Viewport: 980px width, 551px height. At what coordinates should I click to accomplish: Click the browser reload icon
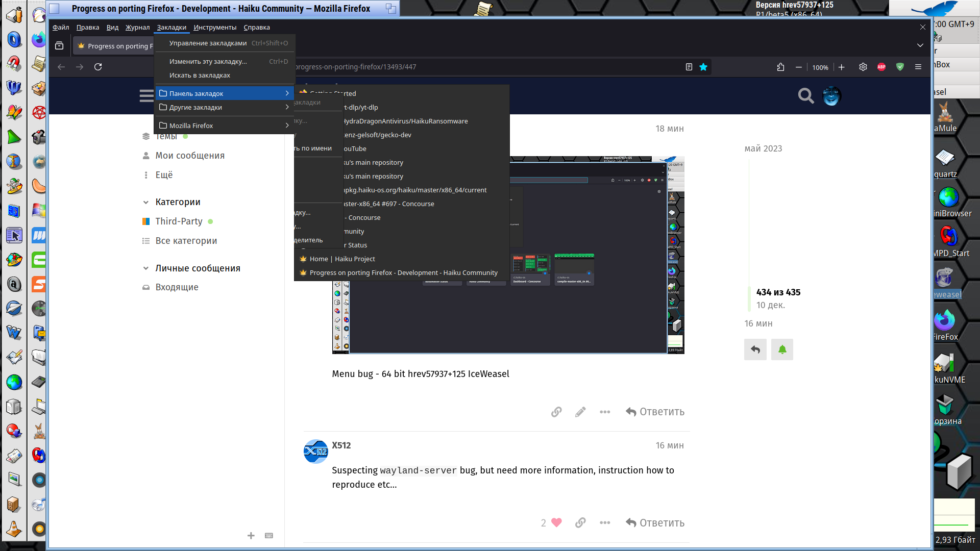(98, 67)
